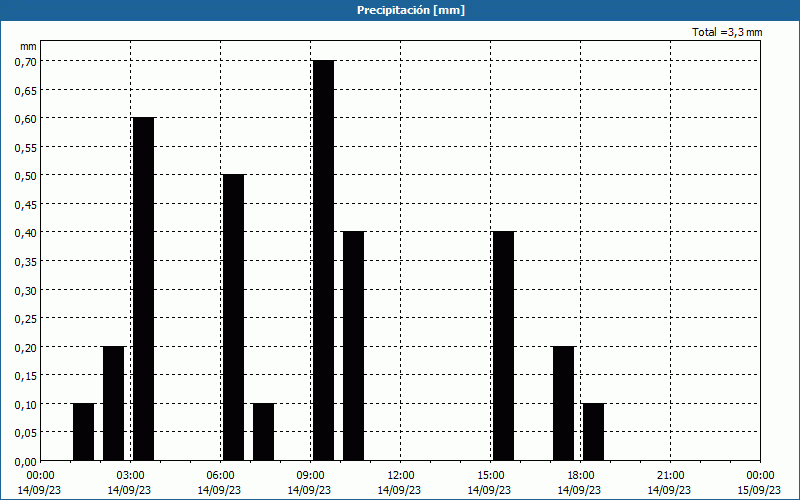Click the 12:00 time label
Image resolution: width=800 pixels, height=500 pixels.
[401, 476]
